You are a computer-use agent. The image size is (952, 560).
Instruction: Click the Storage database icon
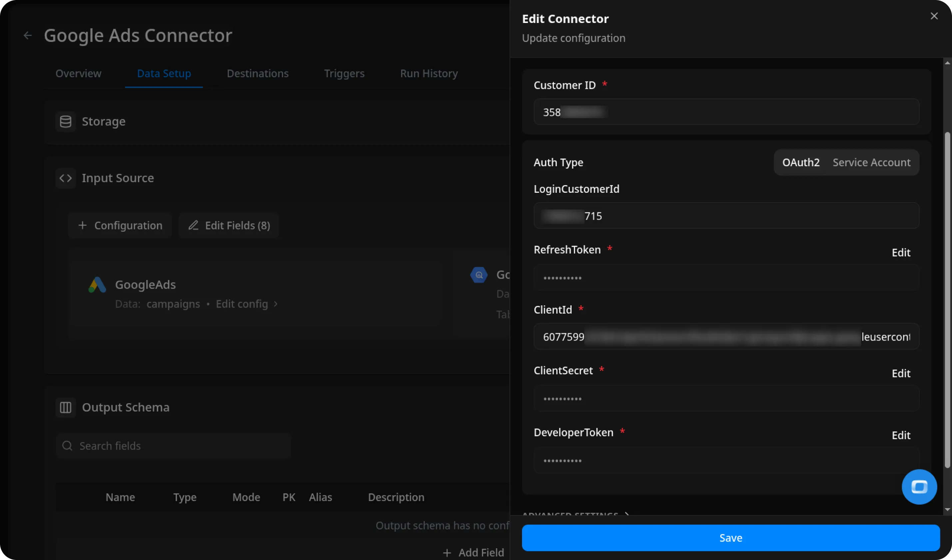pyautogui.click(x=65, y=121)
